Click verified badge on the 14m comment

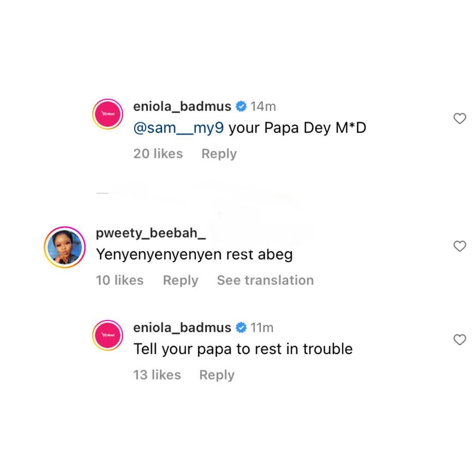(x=241, y=106)
